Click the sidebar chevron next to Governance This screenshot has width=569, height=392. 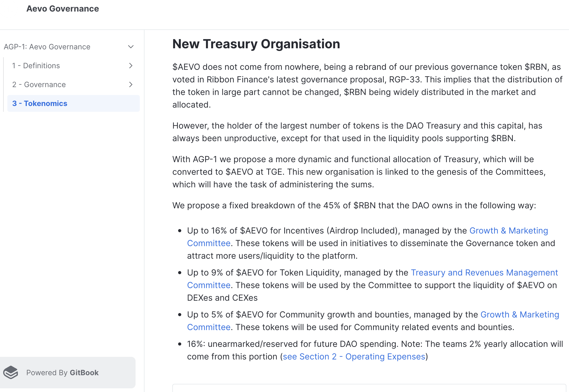click(x=131, y=84)
